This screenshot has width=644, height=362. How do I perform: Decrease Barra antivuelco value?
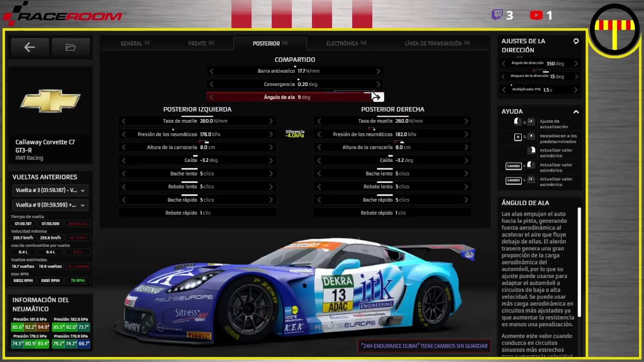point(212,71)
